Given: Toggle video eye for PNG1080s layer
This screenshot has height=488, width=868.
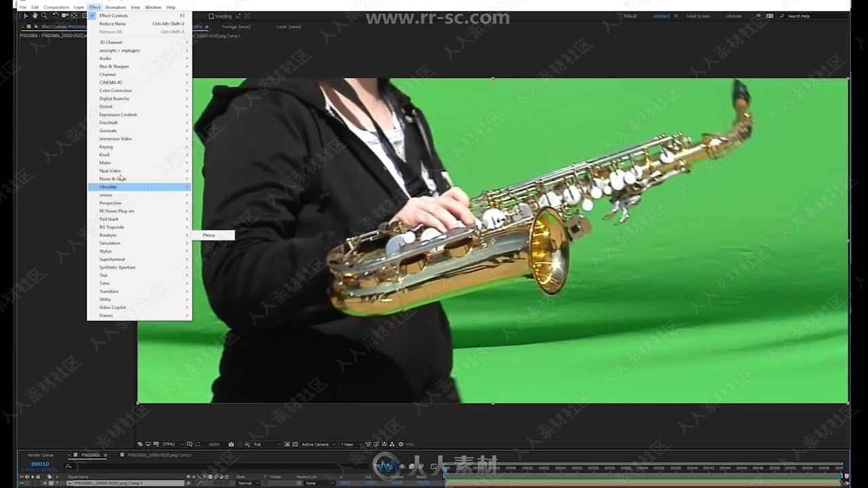Looking at the screenshot, I should pos(22,483).
